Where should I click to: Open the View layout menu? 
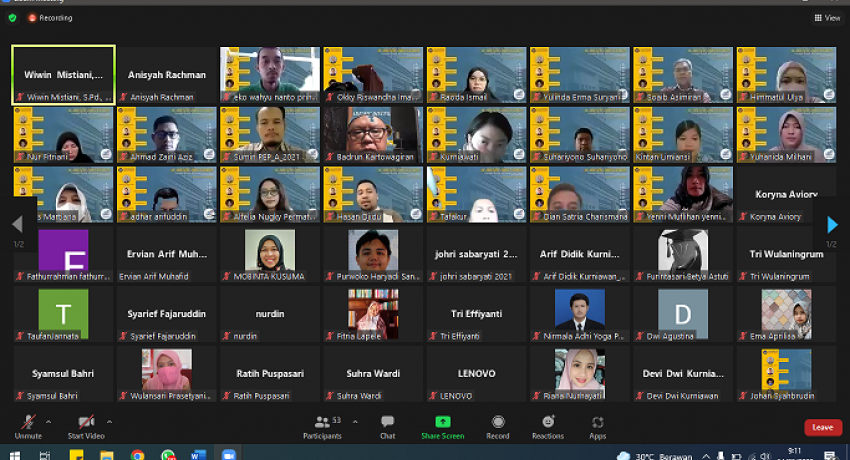point(827,18)
